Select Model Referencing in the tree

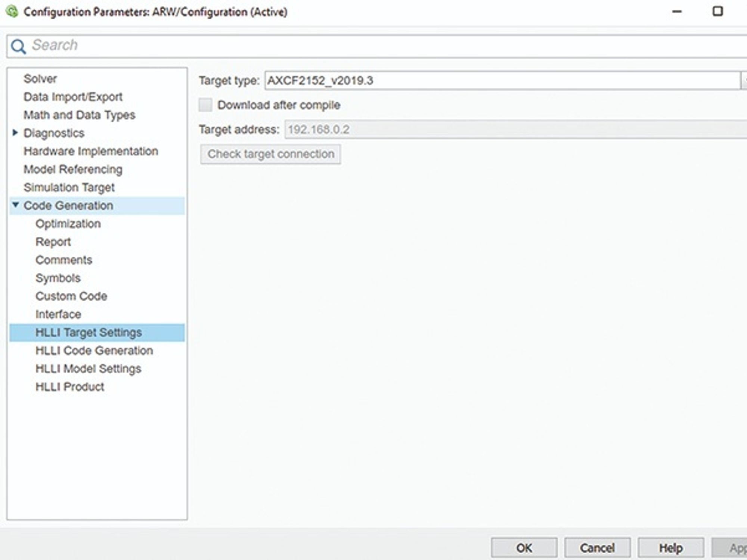(73, 169)
